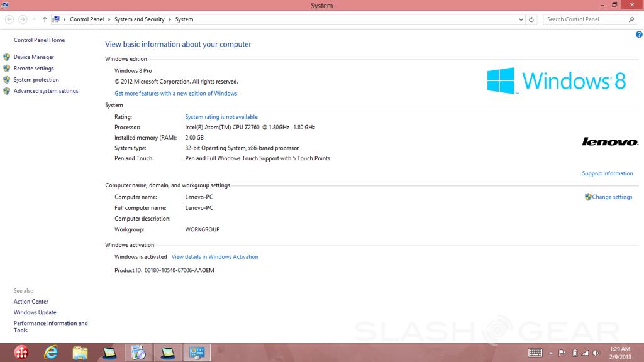Launch Internet Explorer from the taskbar
The width and height of the screenshot is (644, 362).
point(51,352)
